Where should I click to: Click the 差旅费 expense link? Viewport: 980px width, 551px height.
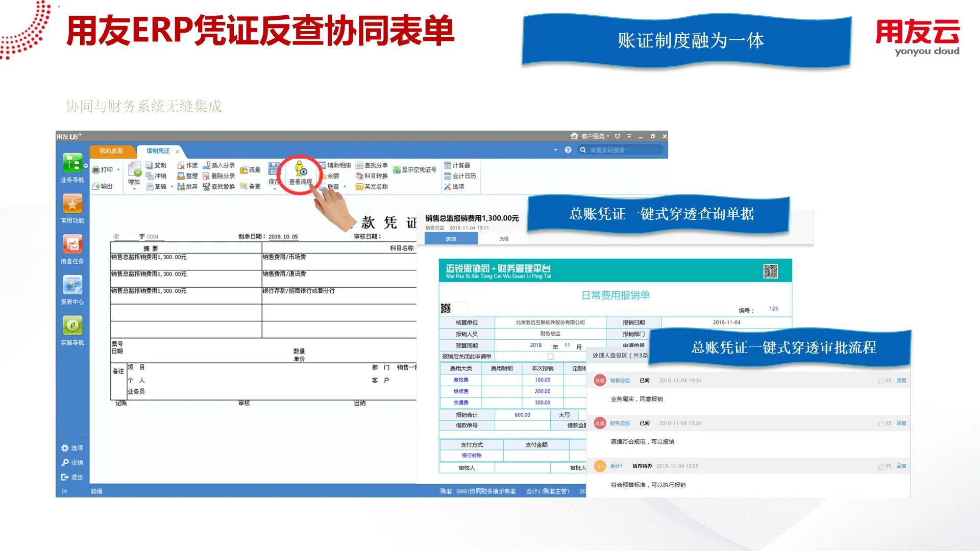coord(461,380)
